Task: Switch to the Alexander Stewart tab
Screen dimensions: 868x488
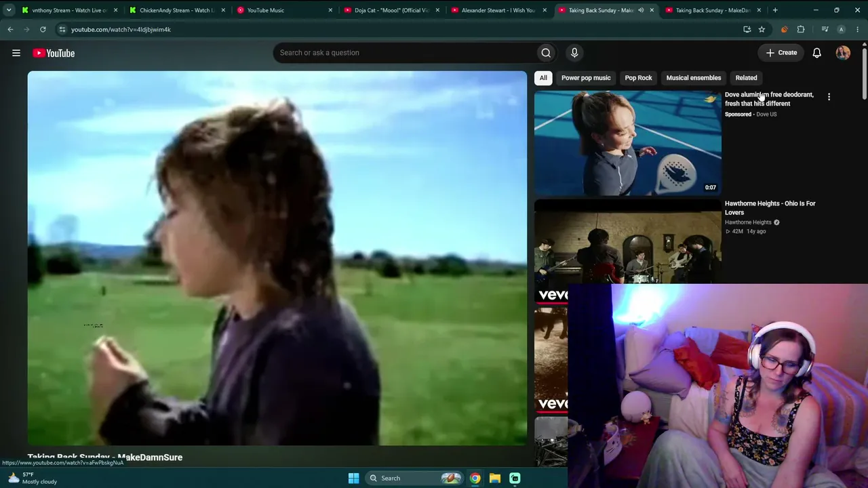Action: (x=498, y=10)
